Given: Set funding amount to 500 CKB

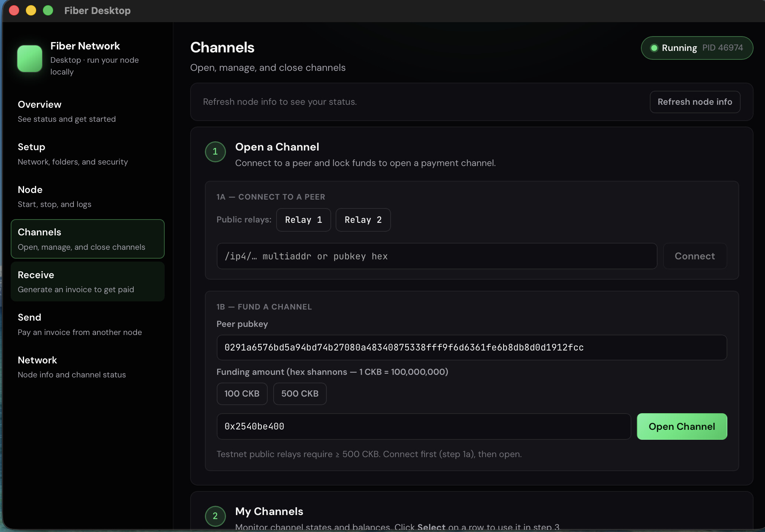Looking at the screenshot, I should tap(300, 394).
